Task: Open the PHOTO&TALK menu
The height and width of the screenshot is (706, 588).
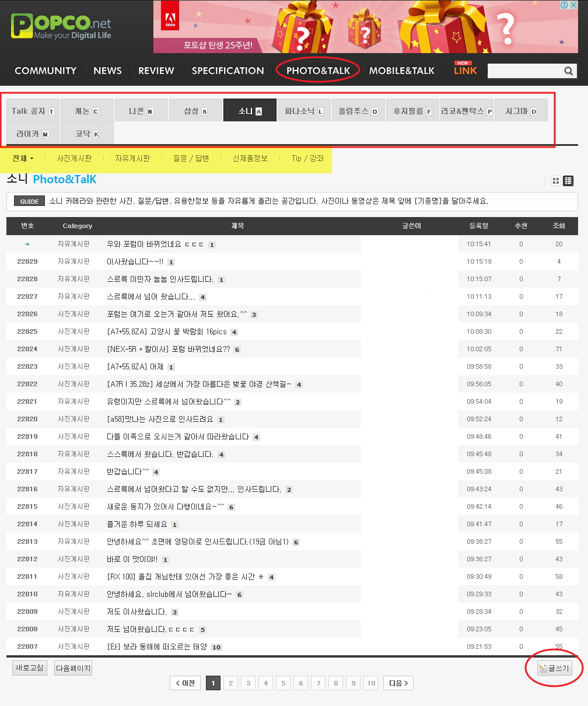Action: (x=318, y=71)
